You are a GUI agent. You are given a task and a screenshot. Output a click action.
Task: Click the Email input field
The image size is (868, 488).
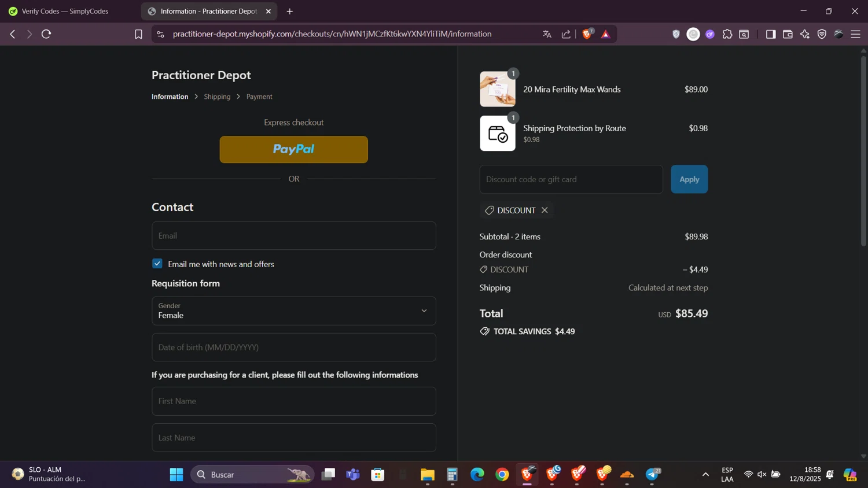(293, 235)
